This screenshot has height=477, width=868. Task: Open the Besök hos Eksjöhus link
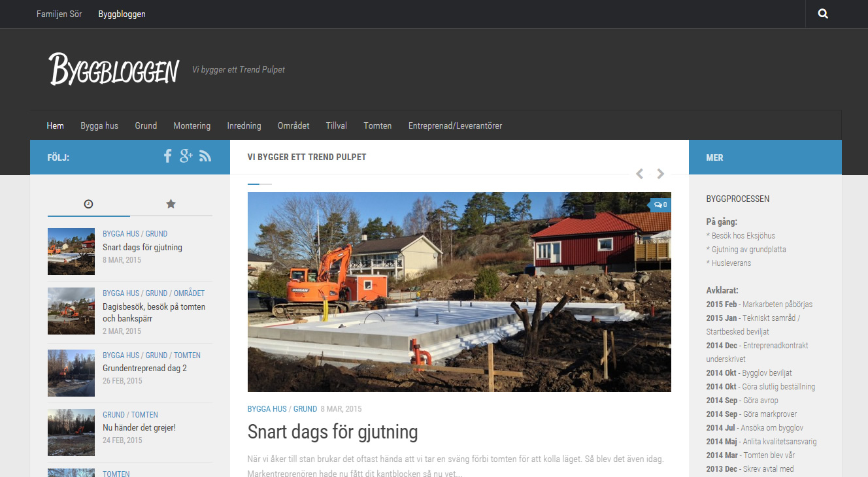(x=743, y=235)
